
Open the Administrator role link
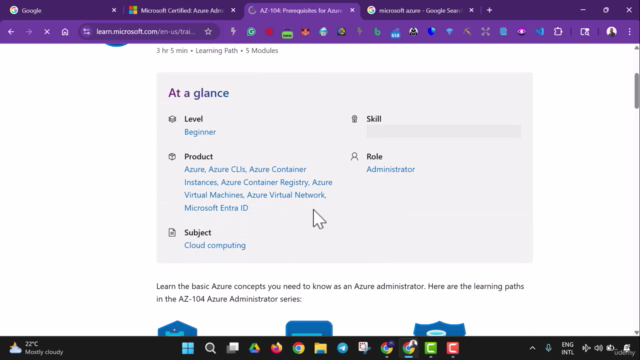[391, 169]
